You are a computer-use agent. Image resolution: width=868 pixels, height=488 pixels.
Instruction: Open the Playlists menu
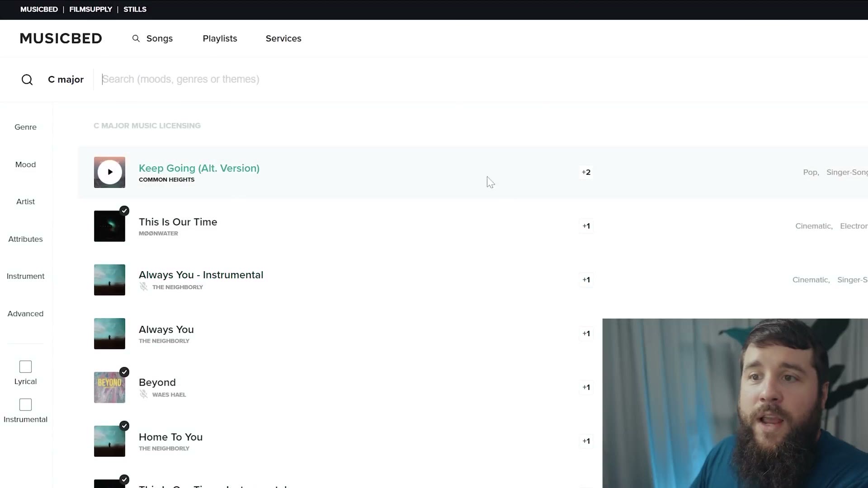(x=220, y=39)
